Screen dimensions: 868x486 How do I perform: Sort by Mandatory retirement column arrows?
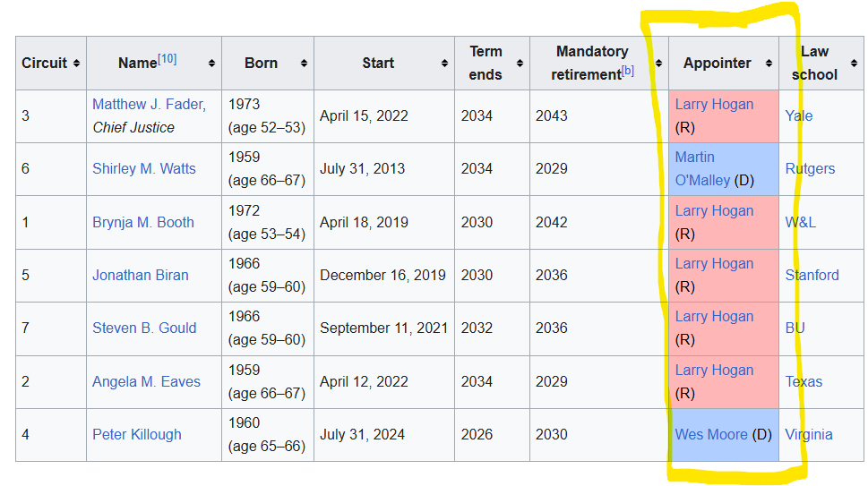coord(658,64)
